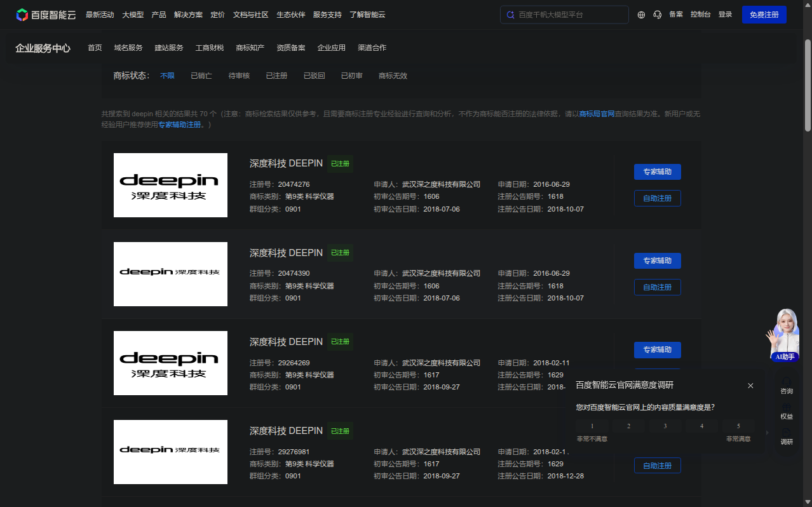Image resolution: width=812 pixels, height=507 pixels.
Task: Filter trademark status by 已销亡
Action: click(x=201, y=76)
